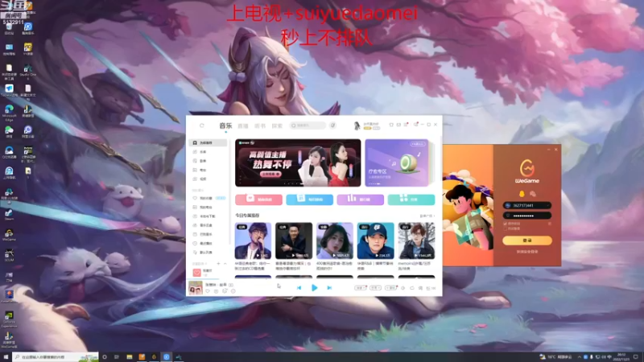Viewport: 644px width, 362px height.
Task: Open 本地与下载 in sidebar
Action: click(208, 216)
